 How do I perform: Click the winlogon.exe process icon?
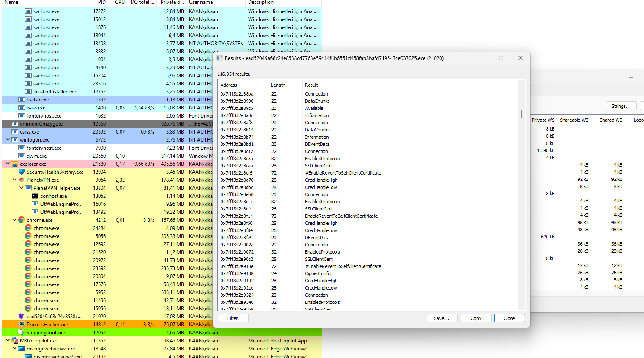tap(15, 140)
